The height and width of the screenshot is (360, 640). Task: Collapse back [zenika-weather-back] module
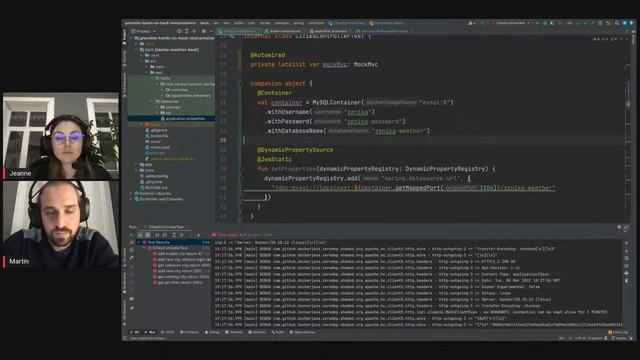point(137,49)
